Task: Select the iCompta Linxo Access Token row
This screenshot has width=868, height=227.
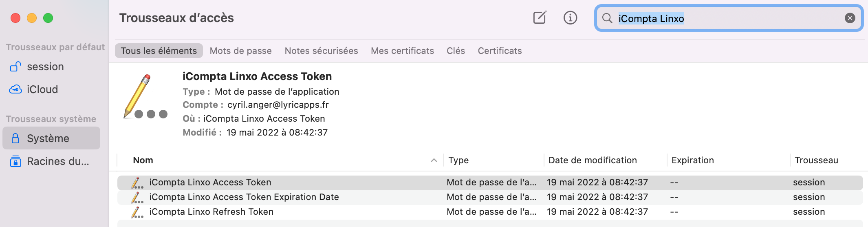Action: pyautogui.click(x=490, y=182)
